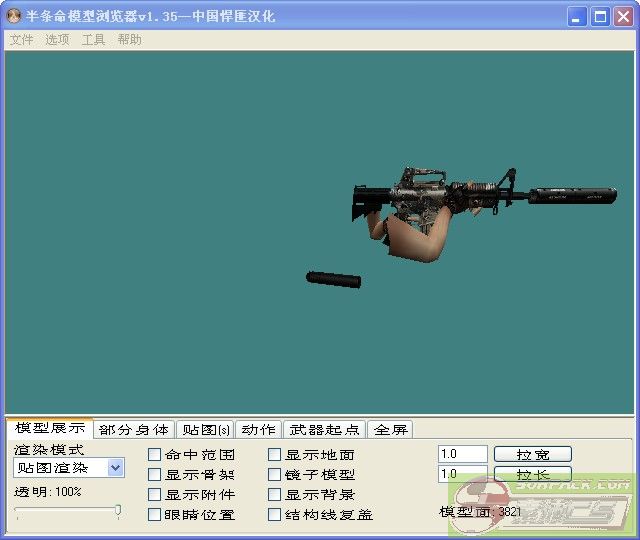
Task: Click the 透明 transparency slider
Action: (67, 511)
